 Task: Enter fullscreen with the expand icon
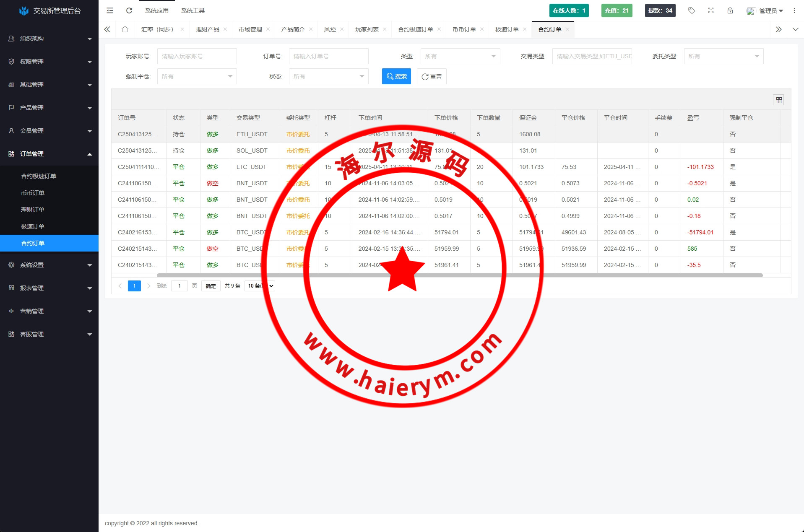coord(711,10)
